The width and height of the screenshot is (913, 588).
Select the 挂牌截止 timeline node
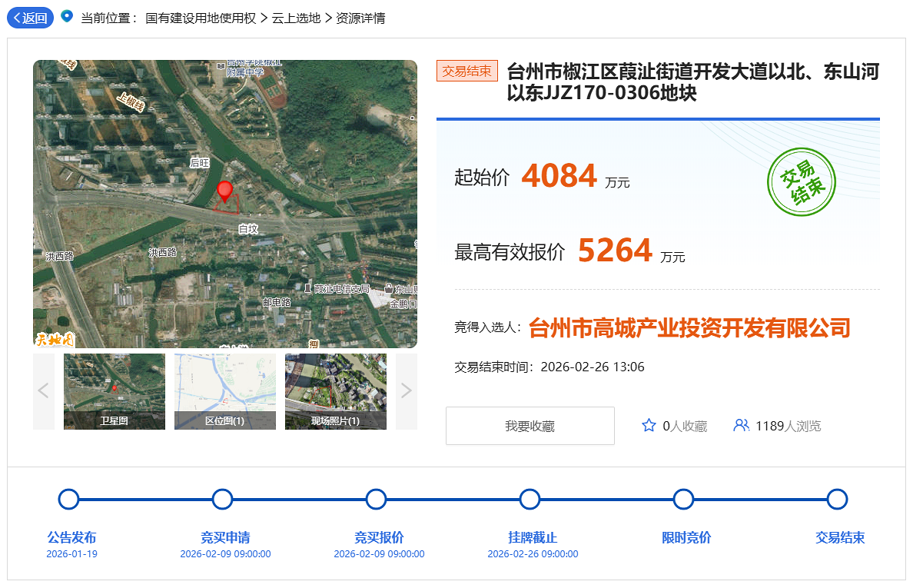coord(530,500)
